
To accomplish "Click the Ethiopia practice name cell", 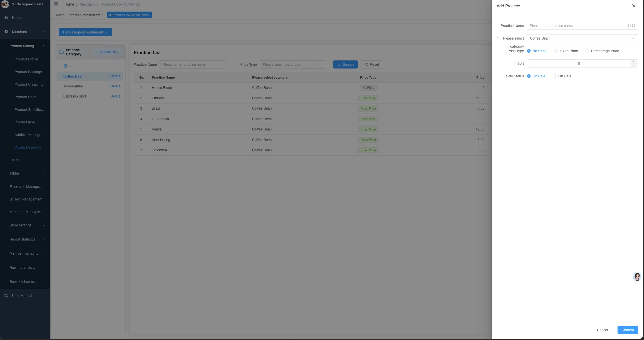I will pyautogui.click(x=158, y=98).
